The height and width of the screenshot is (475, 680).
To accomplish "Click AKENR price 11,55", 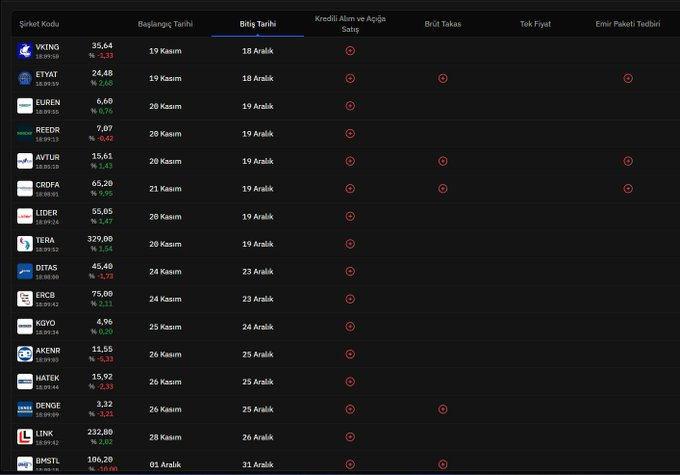I will pyautogui.click(x=102, y=349).
